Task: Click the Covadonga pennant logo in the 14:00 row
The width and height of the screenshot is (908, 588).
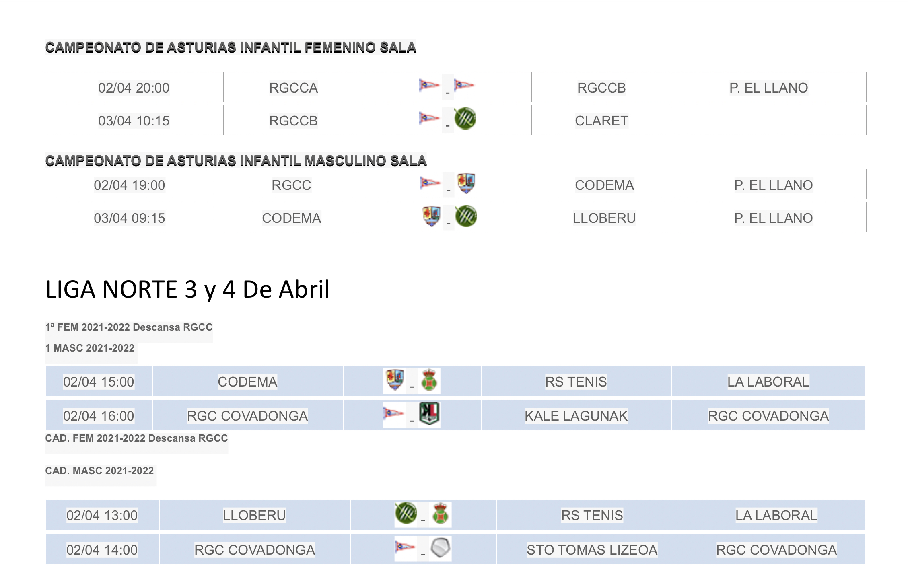Action: click(x=405, y=547)
